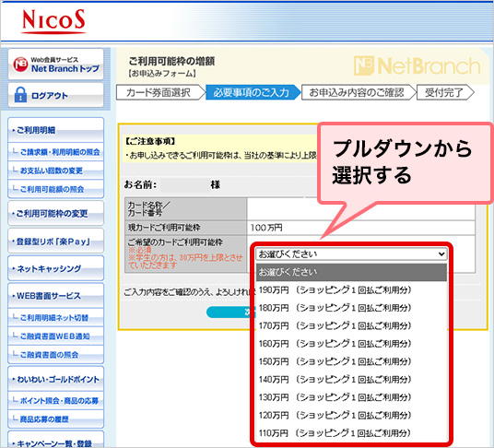Open ネットキャッシング menu item
This screenshot has height=448, width=494.
coord(56,269)
